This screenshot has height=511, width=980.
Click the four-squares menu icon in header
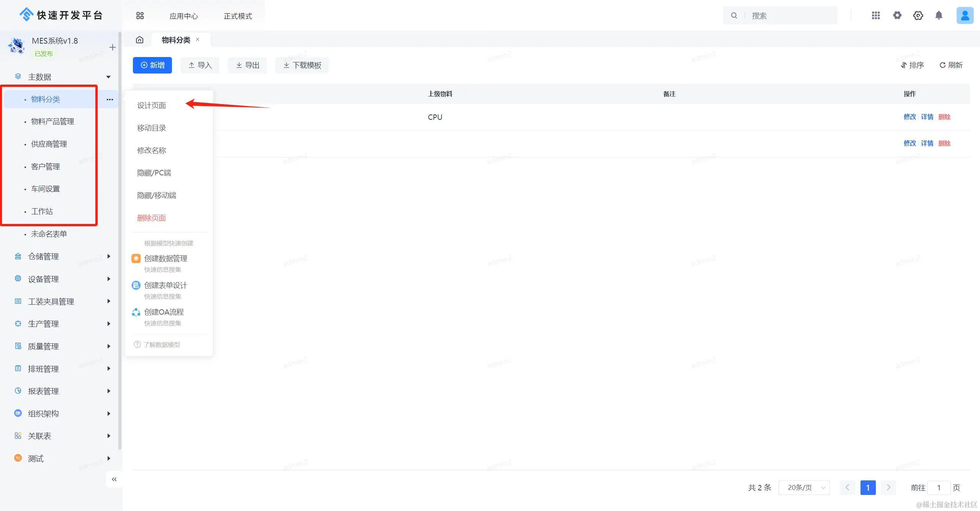[140, 16]
